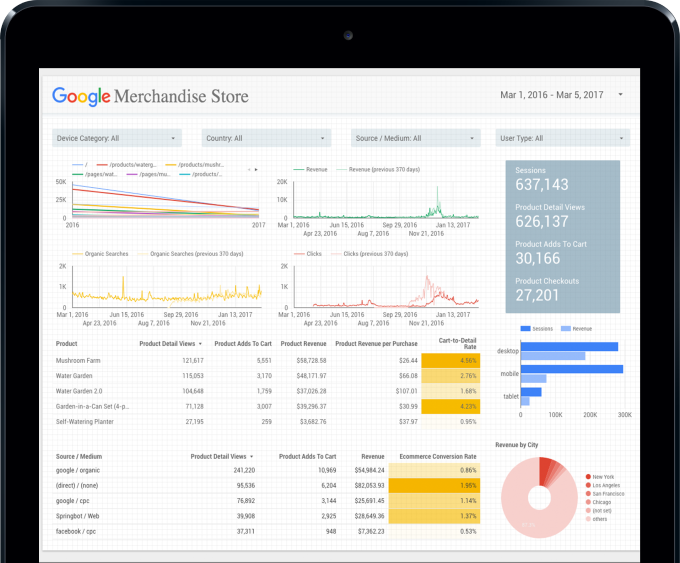The image size is (680, 563).
Task: Click the Product Revenue column header
Action: click(303, 344)
